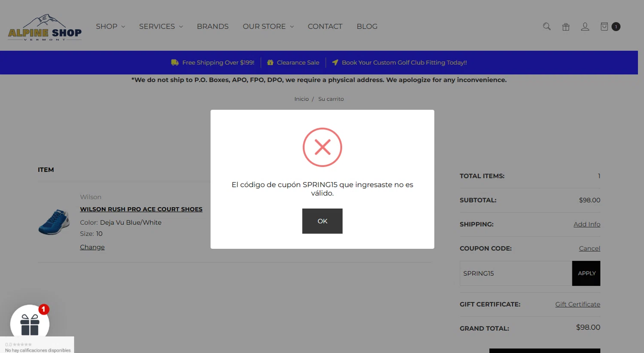This screenshot has height=353, width=644.
Task: Click the cart count badge showing 1
Action: (616, 27)
